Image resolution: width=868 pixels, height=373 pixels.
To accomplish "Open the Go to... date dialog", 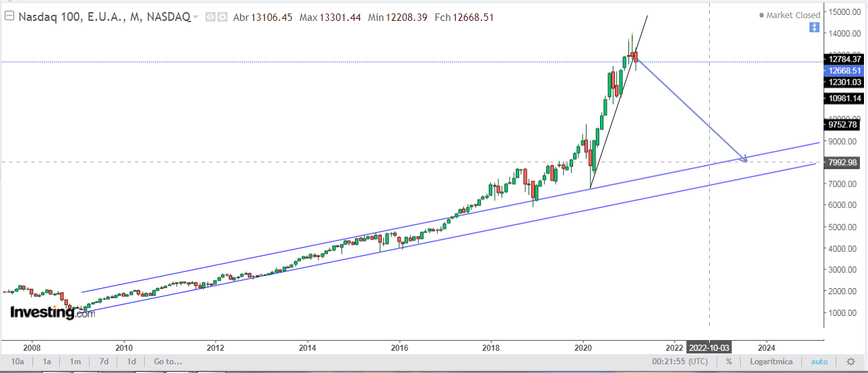I will point(168,362).
